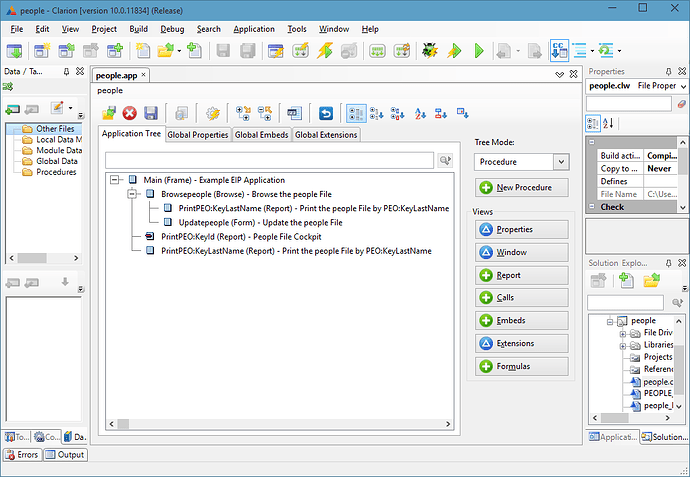Click the blue undo arrow icon

[x=325, y=113]
